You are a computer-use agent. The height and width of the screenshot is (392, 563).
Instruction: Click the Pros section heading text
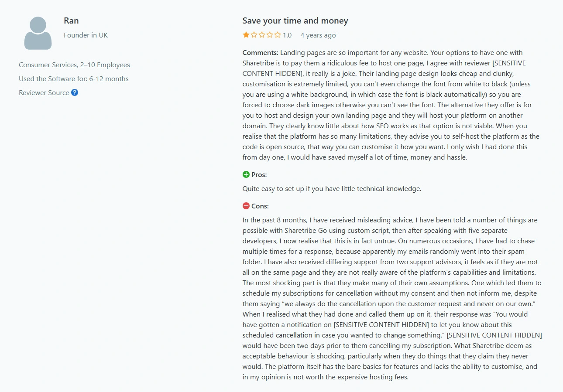(259, 174)
